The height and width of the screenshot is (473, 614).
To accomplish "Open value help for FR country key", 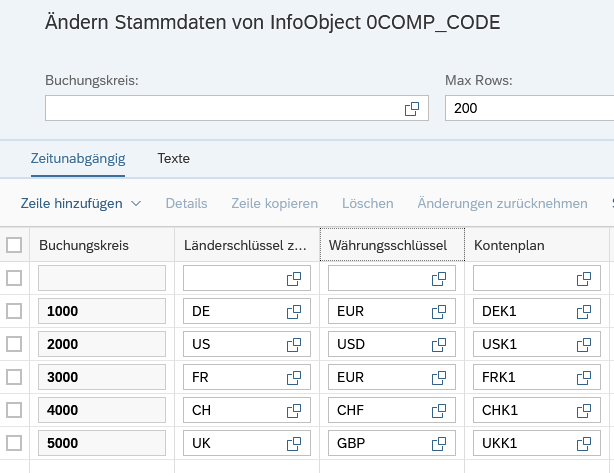I will point(294,377).
